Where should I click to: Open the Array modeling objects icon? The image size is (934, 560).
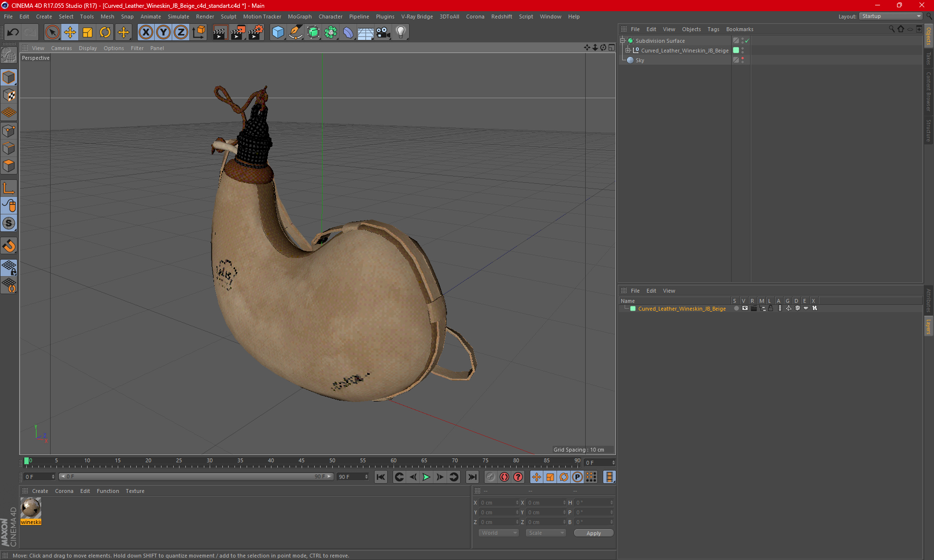[331, 32]
